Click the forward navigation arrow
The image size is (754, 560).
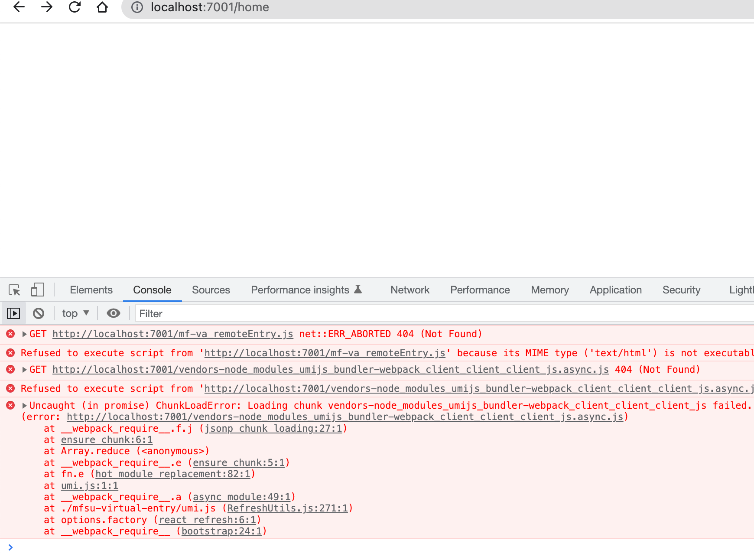tap(46, 7)
